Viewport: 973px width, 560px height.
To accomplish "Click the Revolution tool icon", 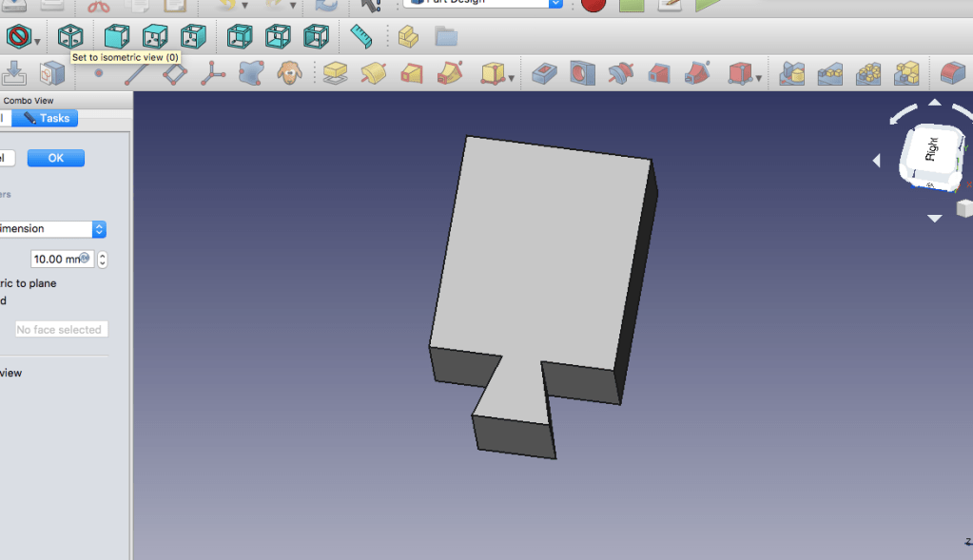I will (x=373, y=73).
